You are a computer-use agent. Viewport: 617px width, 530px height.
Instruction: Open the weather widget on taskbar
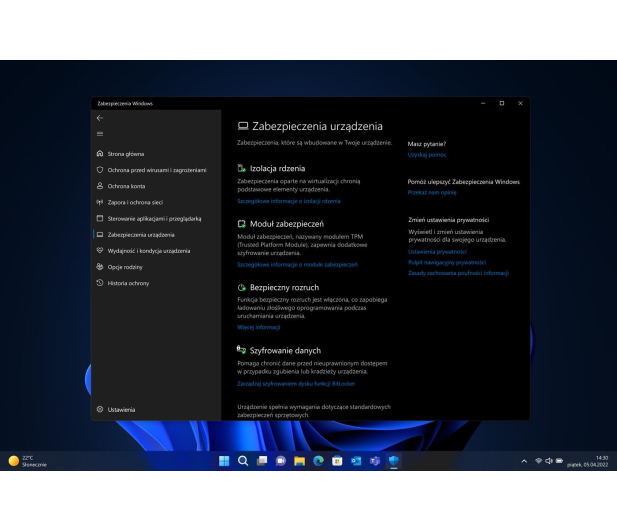click(28, 461)
